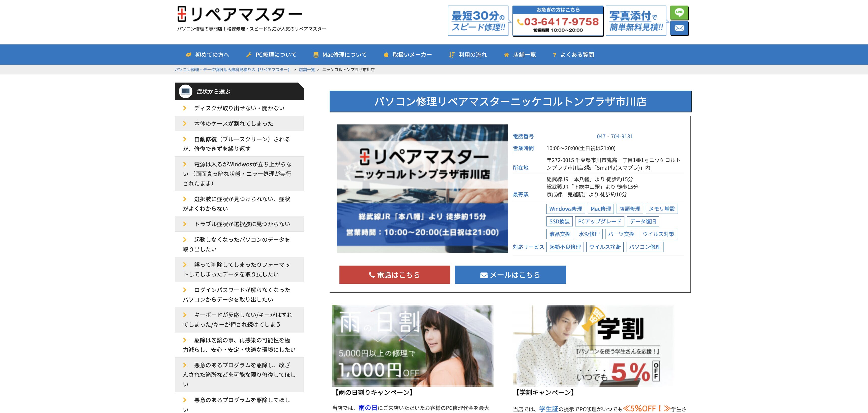
Task: Click laptop icon in 症状から選ぶ header
Action: point(185,91)
